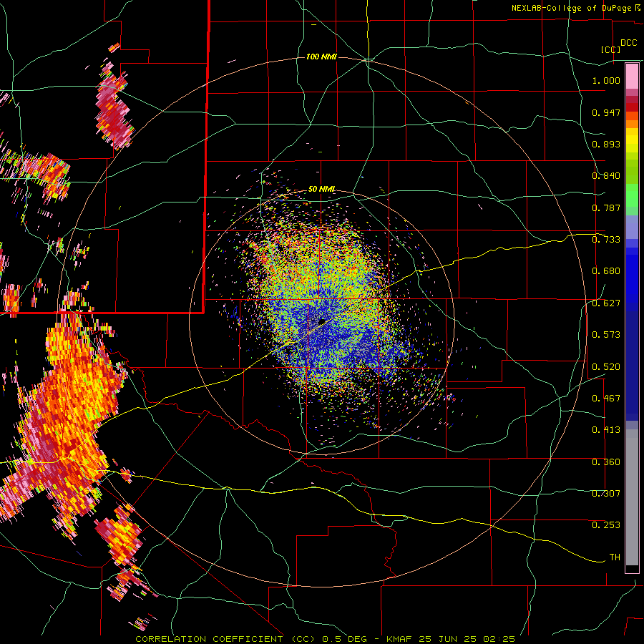Click the bright green band of color bar
The width and height of the screenshot is (644, 644).
[632, 195]
